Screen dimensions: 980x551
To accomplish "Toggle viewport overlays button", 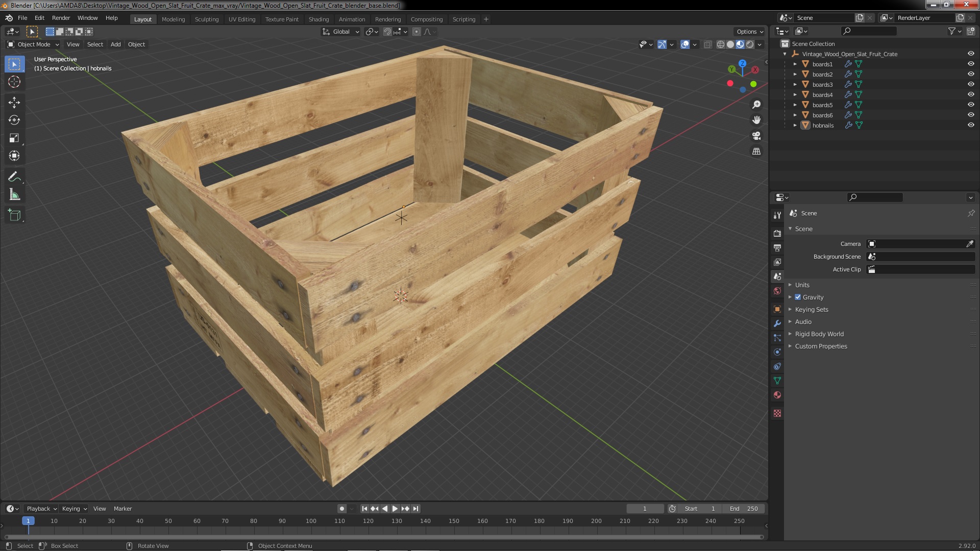I will (685, 44).
